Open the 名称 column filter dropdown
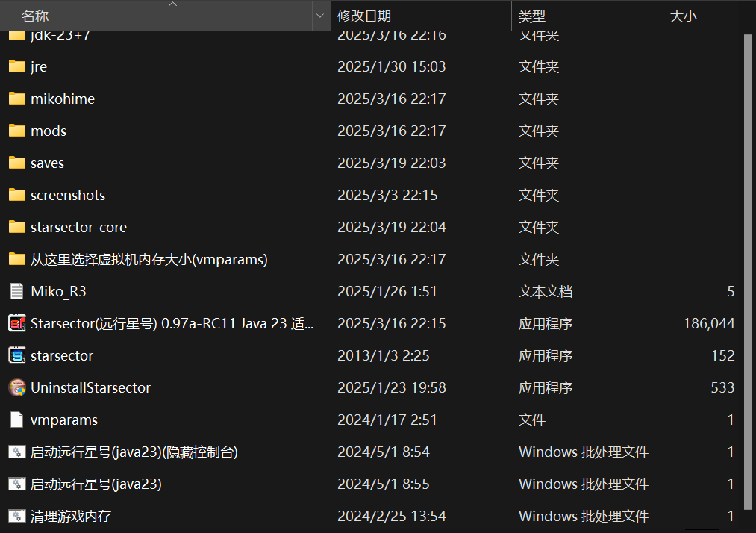The width and height of the screenshot is (756, 533). point(319,15)
